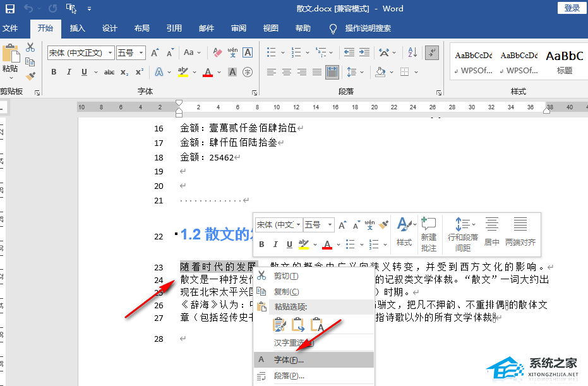Switch to the 插入 (Insert) ribbon tab
This screenshot has height=386, width=588.
(78, 28)
